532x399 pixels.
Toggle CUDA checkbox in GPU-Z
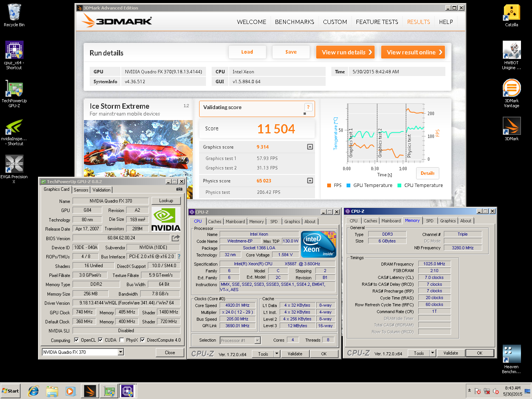pyautogui.click(x=100, y=340)
